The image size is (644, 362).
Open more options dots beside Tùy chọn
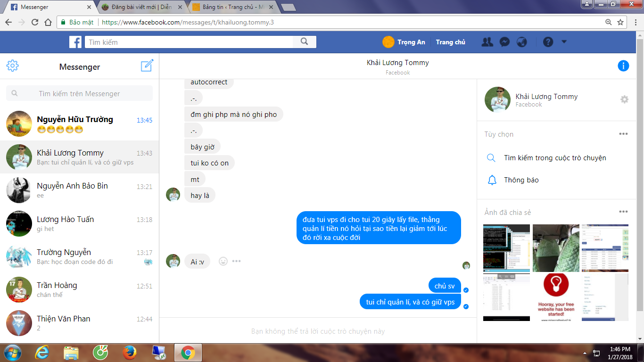[x=623, y=134]
